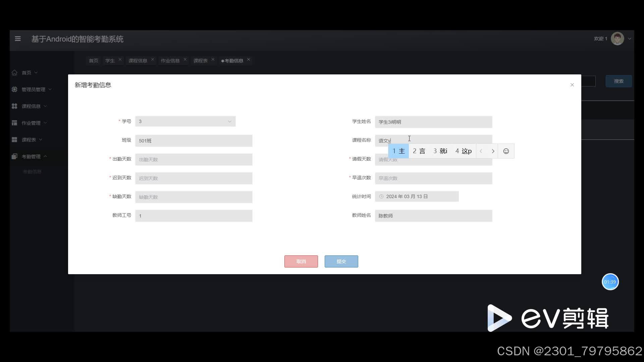Switch to 课程信息 tab
The width and height of the screenshot is (644, 362).
tap(138, 61)
